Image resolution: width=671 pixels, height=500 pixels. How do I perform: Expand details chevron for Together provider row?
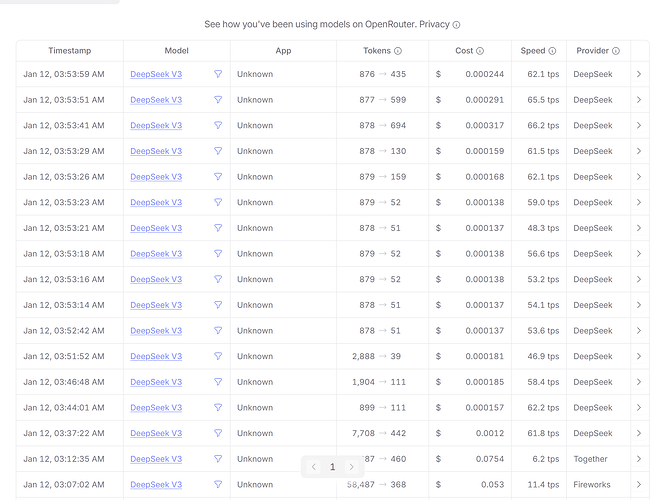click(639, 459)
